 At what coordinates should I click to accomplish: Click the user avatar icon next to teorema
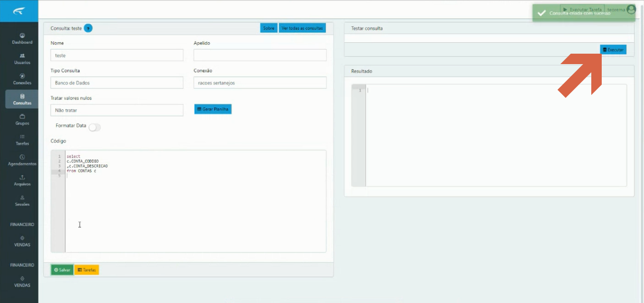tap(631, 9)
